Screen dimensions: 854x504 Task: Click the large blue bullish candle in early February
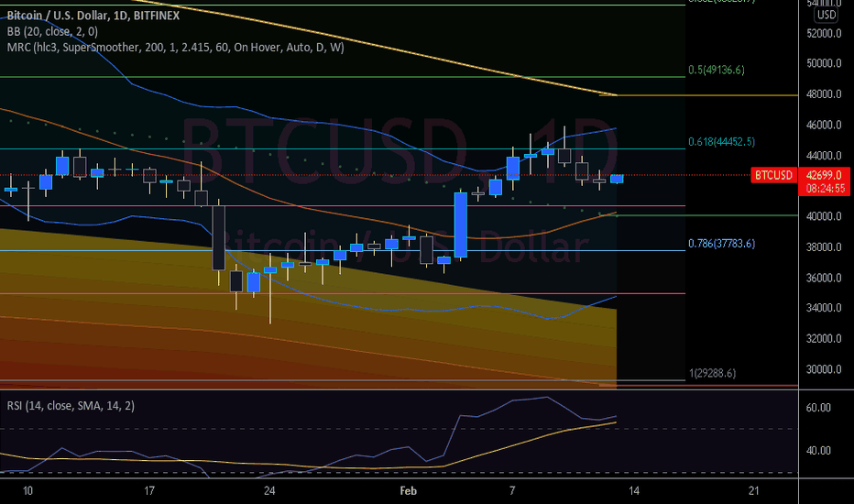coord(461,225)
